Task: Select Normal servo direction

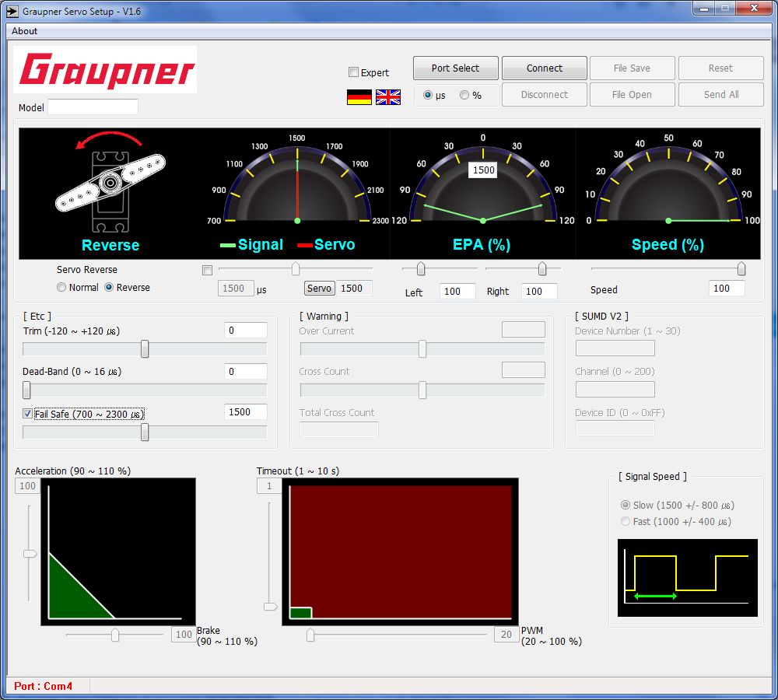Action: pyautogui.click(x=61, y=287)
